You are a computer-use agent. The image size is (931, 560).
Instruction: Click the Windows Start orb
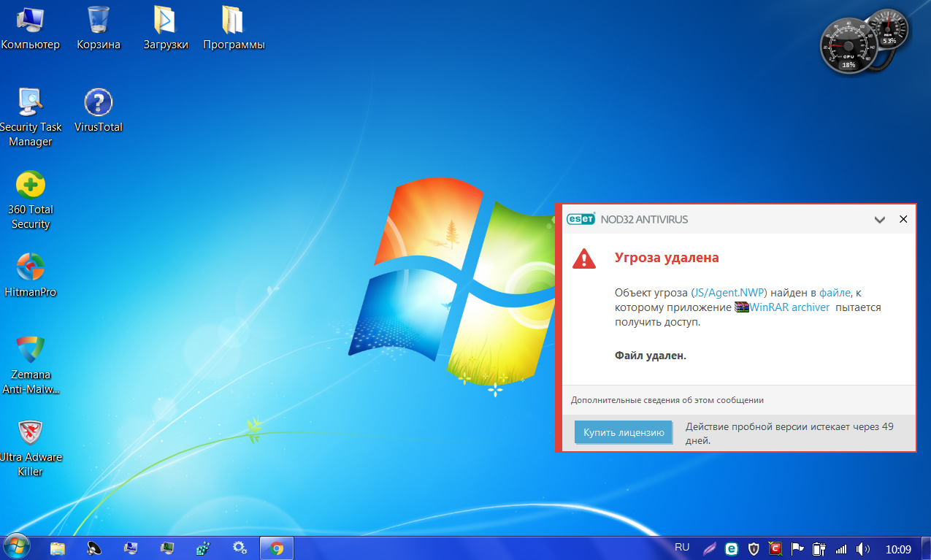[x=16, y=547]
